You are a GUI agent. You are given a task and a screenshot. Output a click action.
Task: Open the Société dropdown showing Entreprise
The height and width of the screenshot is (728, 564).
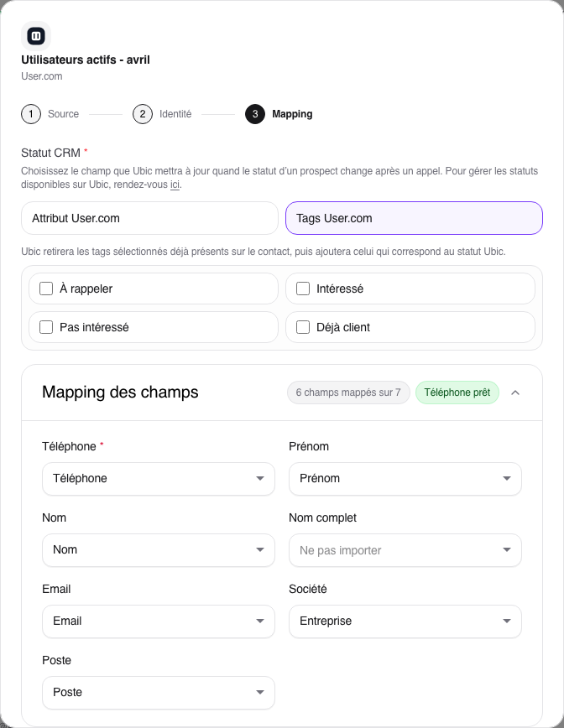(405, 621)
